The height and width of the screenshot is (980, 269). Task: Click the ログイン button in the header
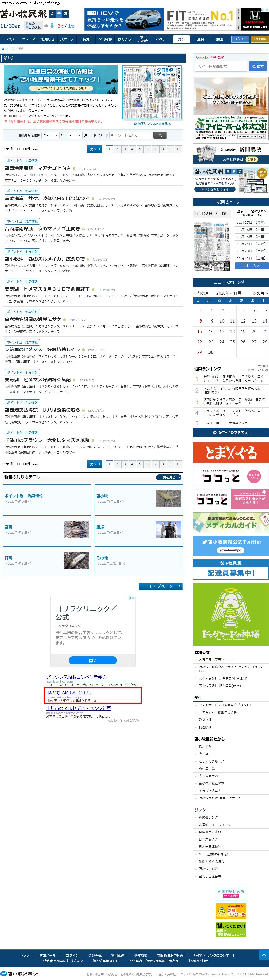(240, 39)
